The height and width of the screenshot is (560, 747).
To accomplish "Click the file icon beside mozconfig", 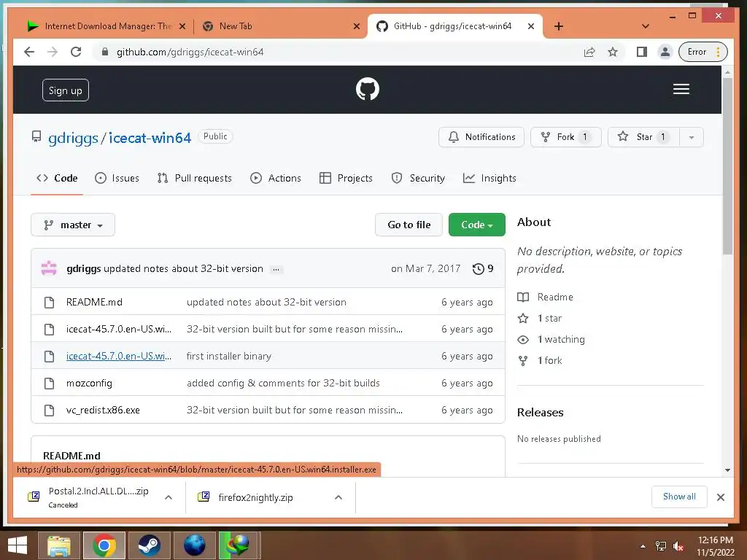I will 49,384.
